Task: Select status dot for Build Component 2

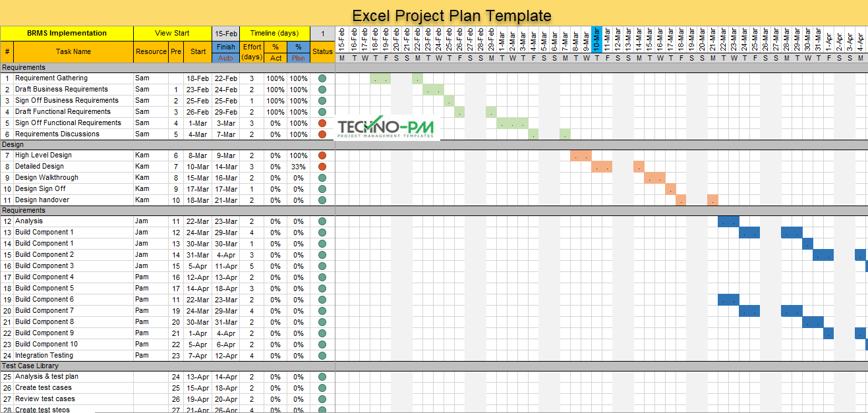Action: pyautogui.click(x=322, y=255)
